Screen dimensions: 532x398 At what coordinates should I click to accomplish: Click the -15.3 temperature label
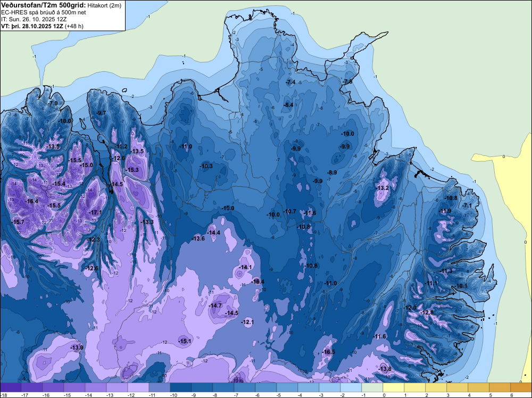click(x=132, y=170)
